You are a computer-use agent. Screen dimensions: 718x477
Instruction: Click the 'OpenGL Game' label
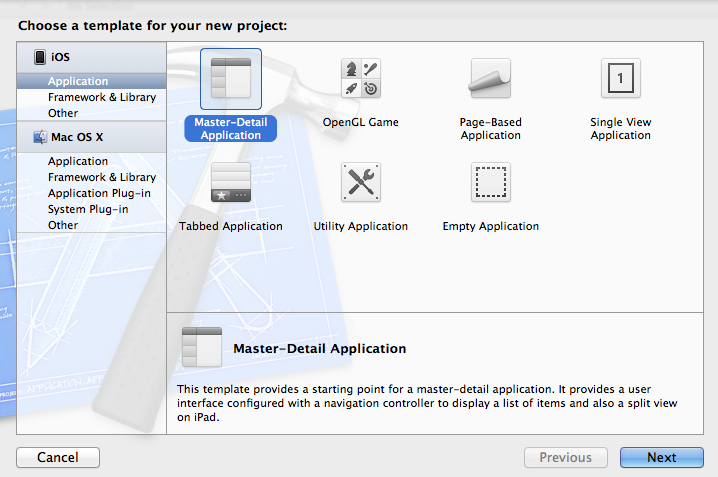pyautogui.click(x=361, y=122)
